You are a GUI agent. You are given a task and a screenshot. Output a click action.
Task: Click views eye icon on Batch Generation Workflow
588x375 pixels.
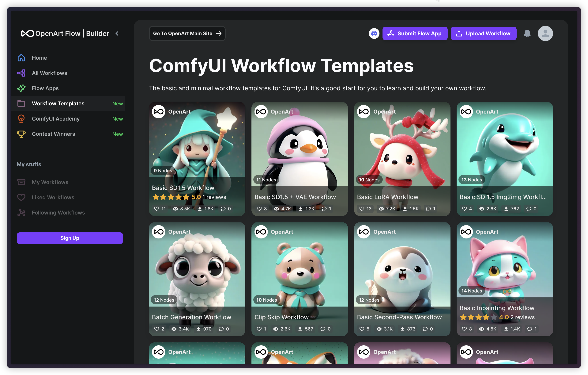(174, 329)
